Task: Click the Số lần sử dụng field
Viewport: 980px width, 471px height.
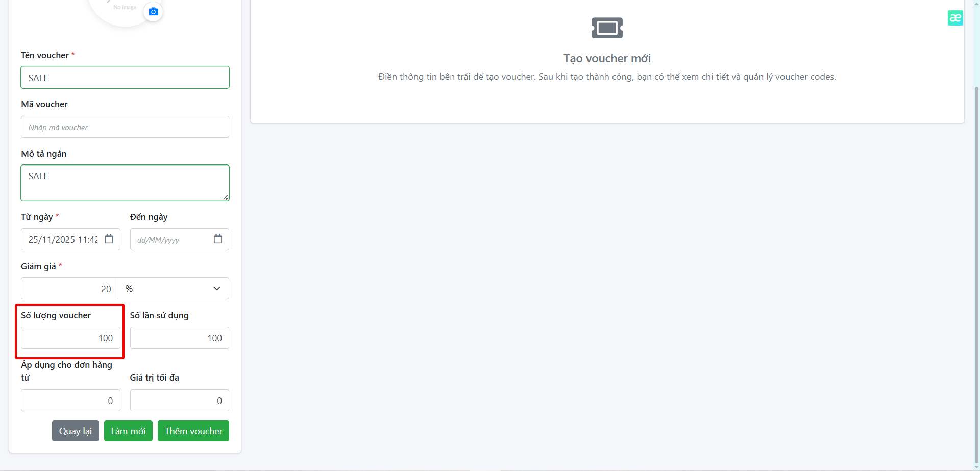Action: [180, 338]
